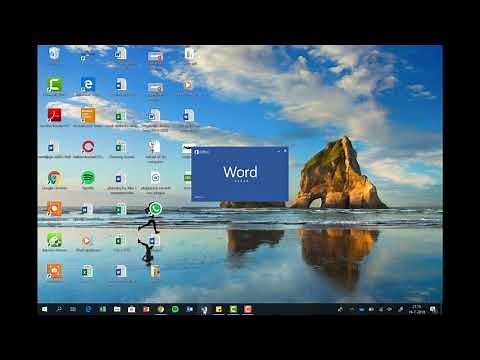Open the taskbar clock and date
The width and height of the screenshot is (480, 360).
click(x=417, y=309)
